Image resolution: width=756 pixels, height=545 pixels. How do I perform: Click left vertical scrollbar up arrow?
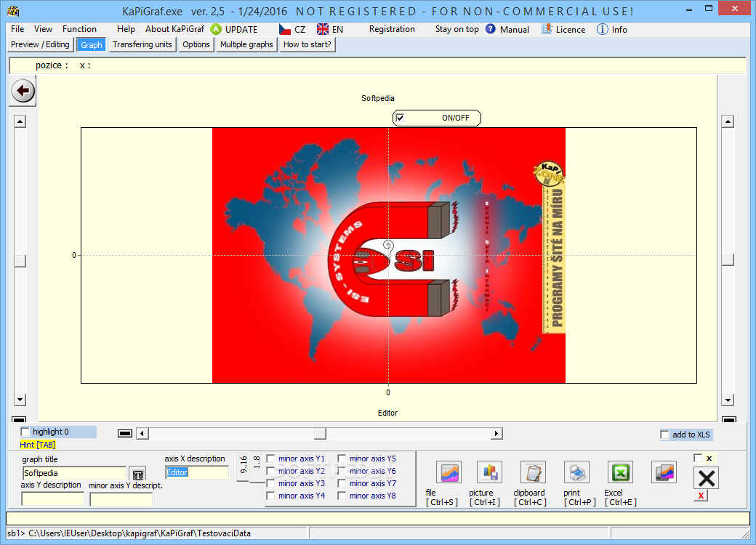pos(20,121)
